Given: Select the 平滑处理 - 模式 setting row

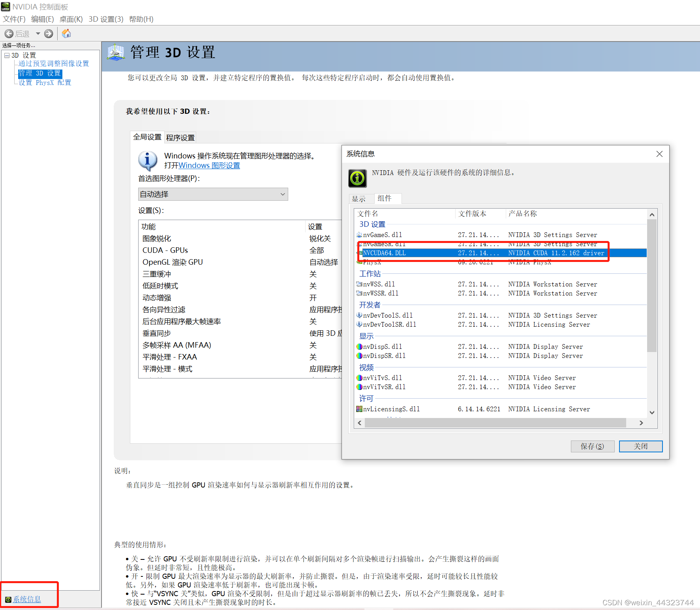Looking at the screenshot, I should [240, 369].
